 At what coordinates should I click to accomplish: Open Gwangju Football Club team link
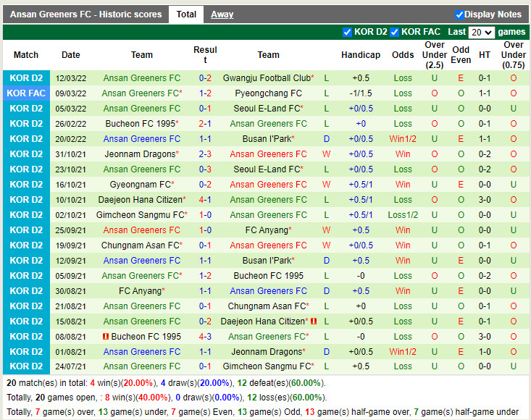coord(267,78)
